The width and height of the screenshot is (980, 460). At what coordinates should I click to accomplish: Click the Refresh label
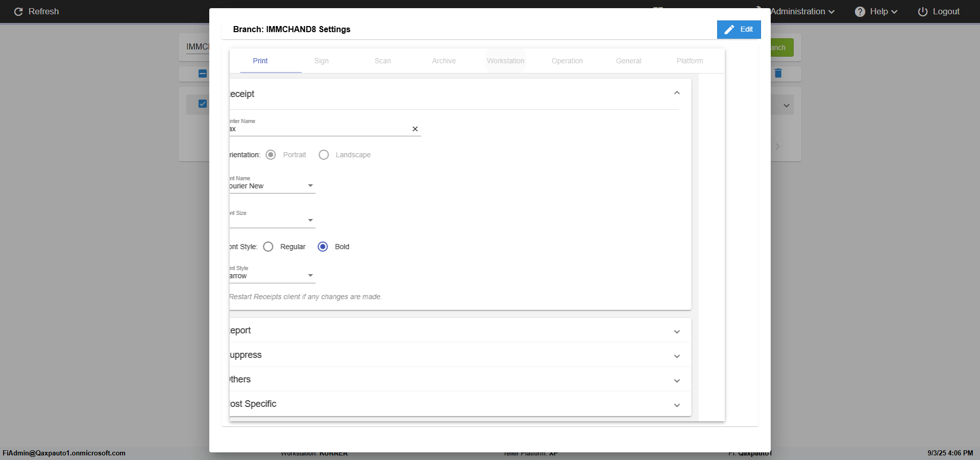point(43,12)
